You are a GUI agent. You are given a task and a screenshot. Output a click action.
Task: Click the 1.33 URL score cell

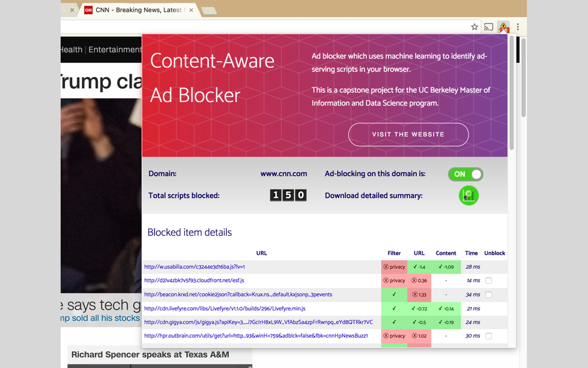419,294
